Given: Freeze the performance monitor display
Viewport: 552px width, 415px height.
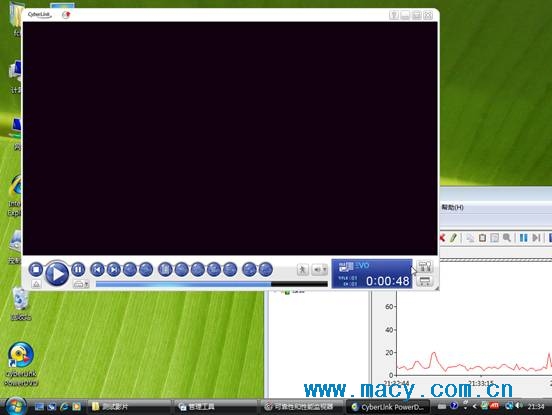Looking at the screenshot, I should tap(523, 238).
